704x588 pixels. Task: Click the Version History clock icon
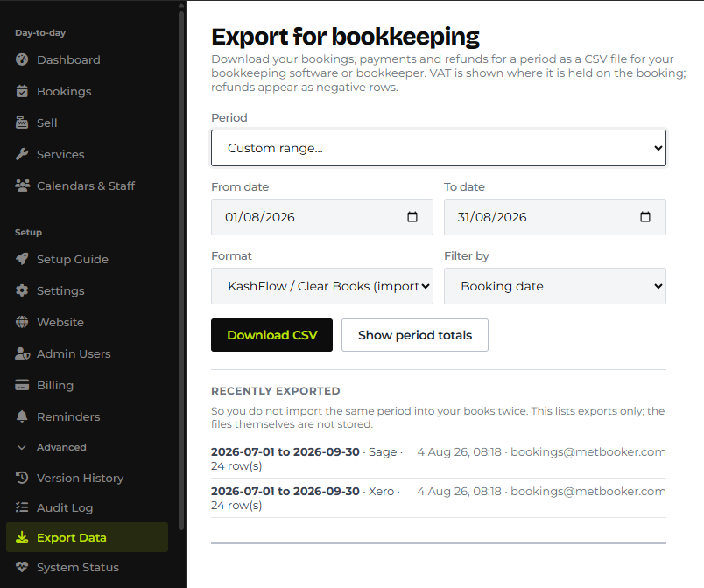[x=22, y=478]
